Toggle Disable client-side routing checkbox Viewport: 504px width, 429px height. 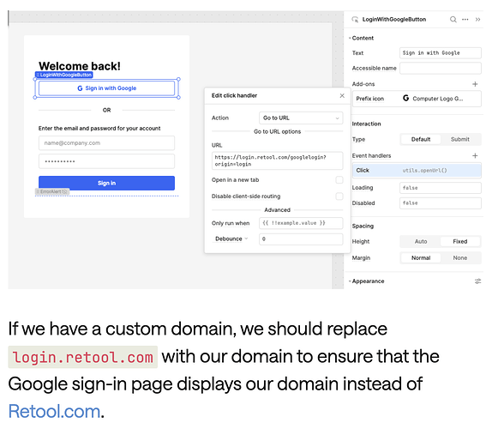[x=339, y=196]
